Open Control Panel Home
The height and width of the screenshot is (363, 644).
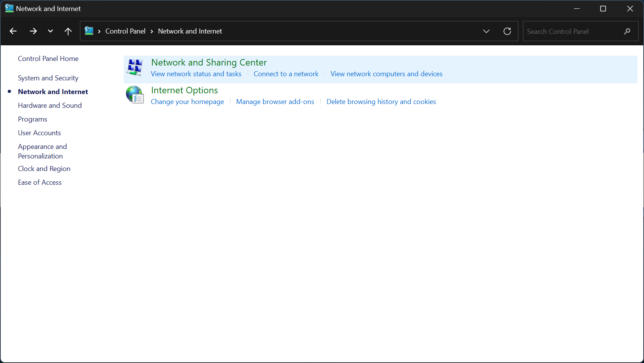[x=48, y=59]
